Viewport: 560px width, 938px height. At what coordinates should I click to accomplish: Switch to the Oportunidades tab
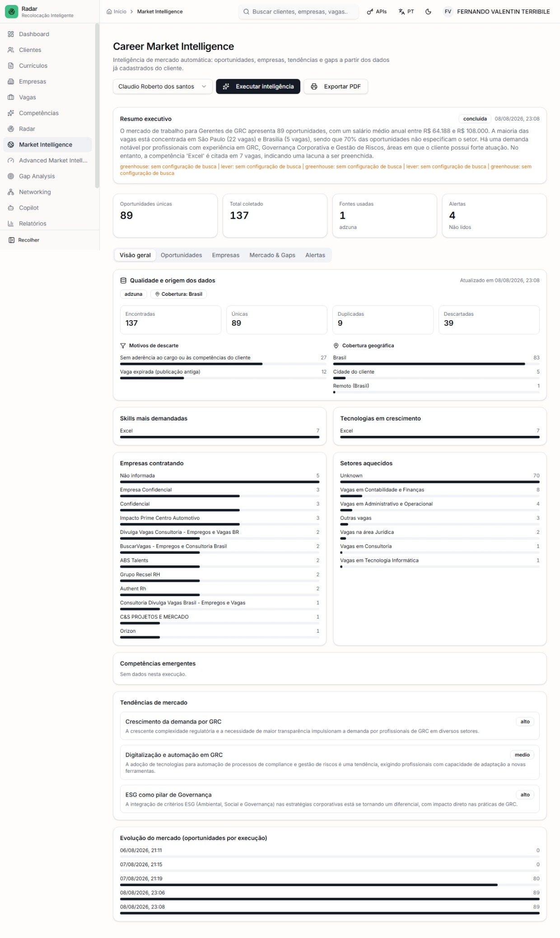tap(181, 255)
